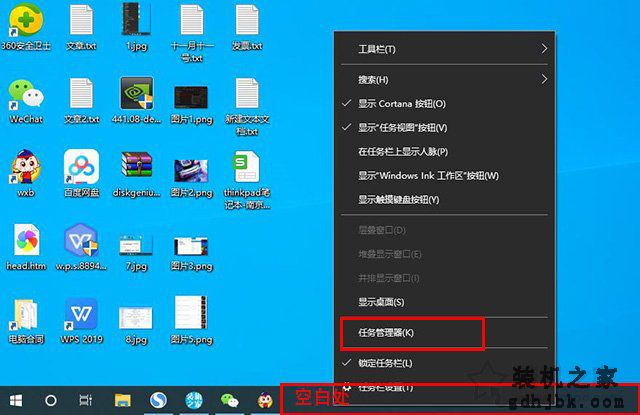
Task: Select the 发飙.txt file icon
Action: pyautogui.click(x=247, y=27)
